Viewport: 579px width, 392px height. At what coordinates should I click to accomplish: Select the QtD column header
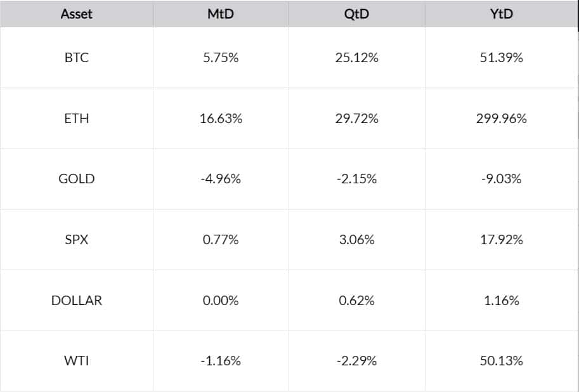click(356, 14)
